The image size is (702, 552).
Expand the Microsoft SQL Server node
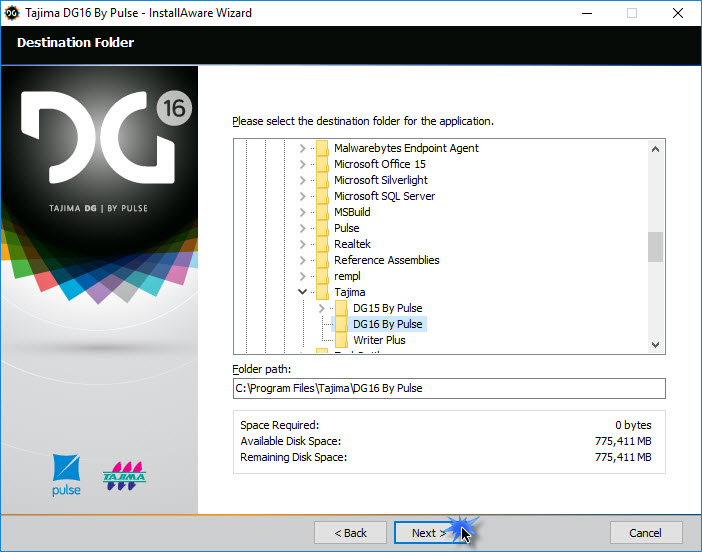(303, 196)
